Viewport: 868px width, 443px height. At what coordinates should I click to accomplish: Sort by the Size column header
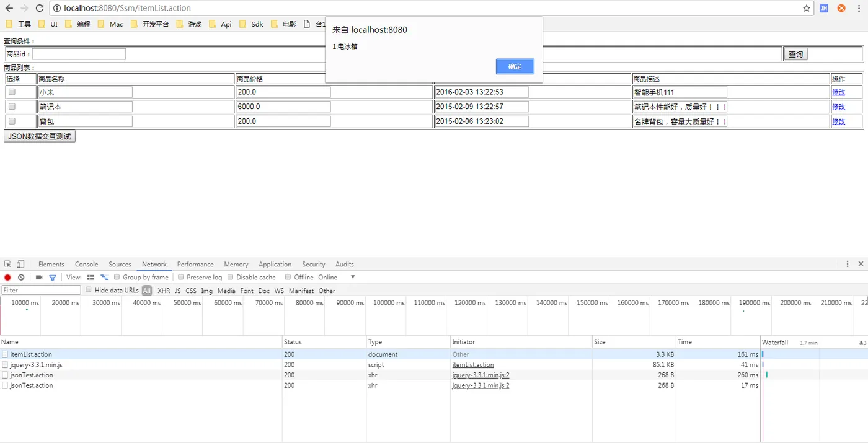[x=634, y=342]
